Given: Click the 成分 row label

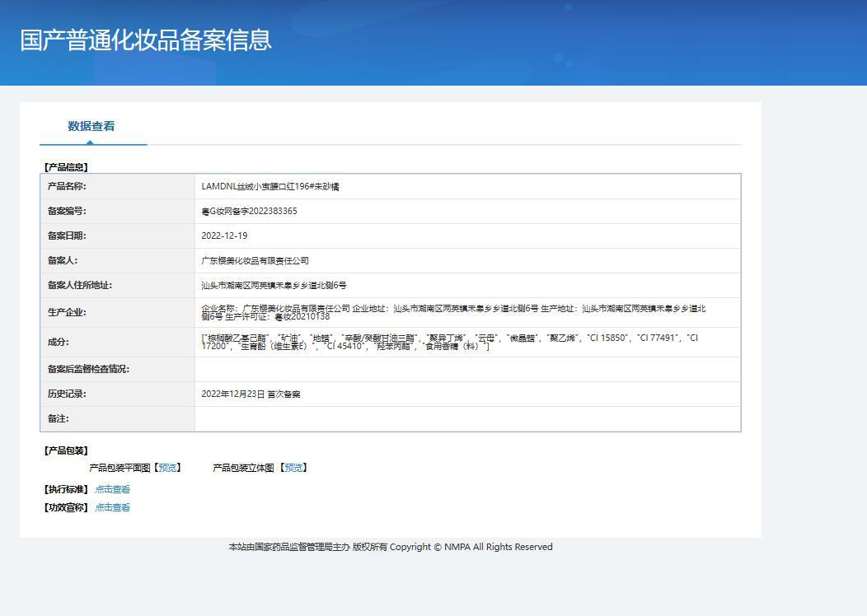Looking at the screenshot, I should click(58, 343).
